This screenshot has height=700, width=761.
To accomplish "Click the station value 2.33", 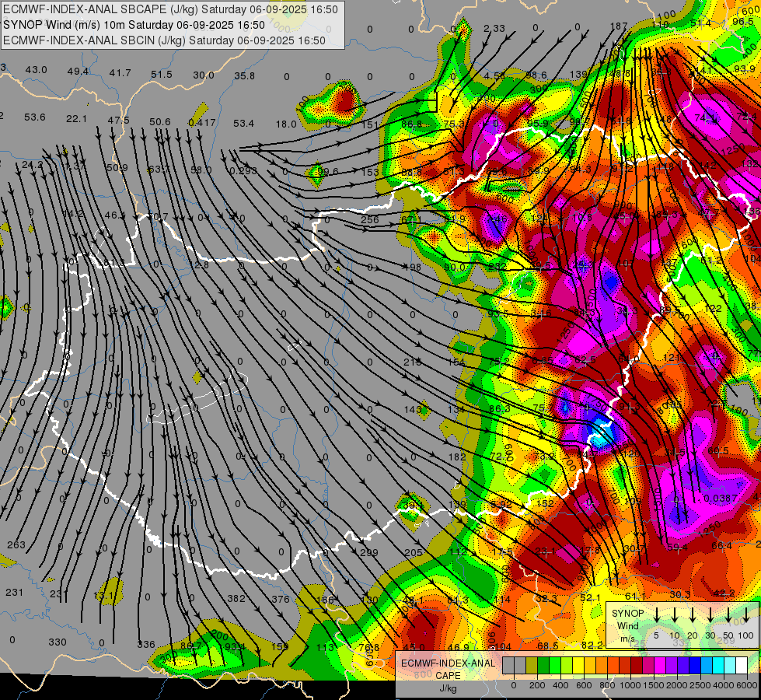I will [x=494, y=29].
